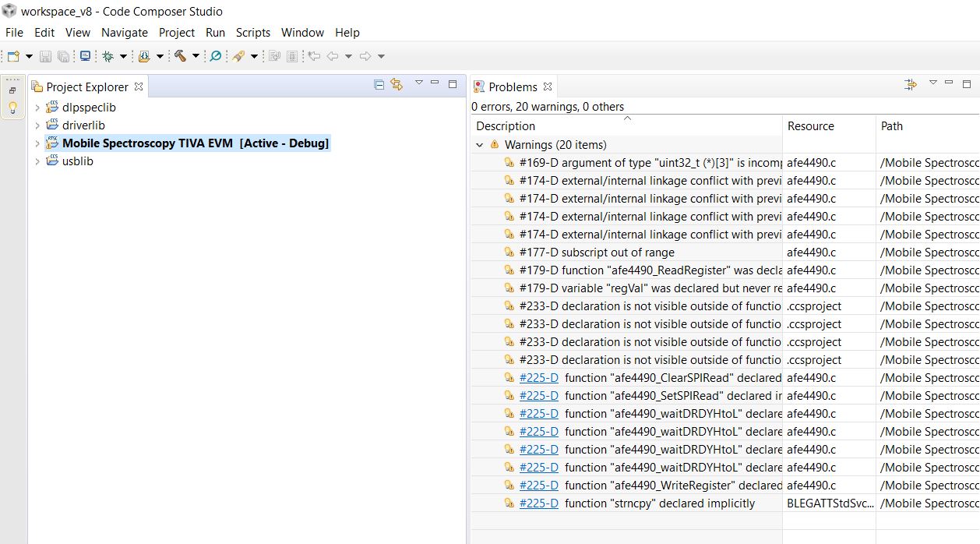The width and height of the screenshot is (980, 544).
Task: Expand Mobile Spectroscopy TIVA EVM project
Action: (37, 143)
